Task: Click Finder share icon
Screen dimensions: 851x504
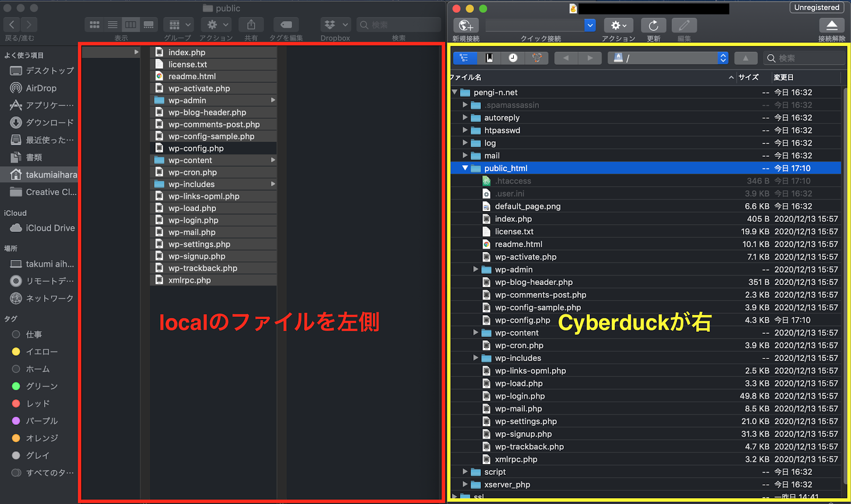Action: coord(251,24)
